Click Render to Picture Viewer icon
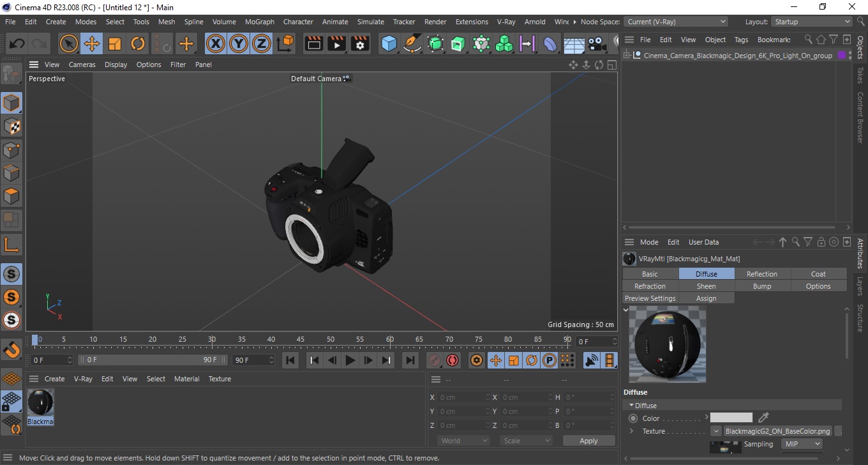Screen dimensions: 868x465 coord(337,44)
